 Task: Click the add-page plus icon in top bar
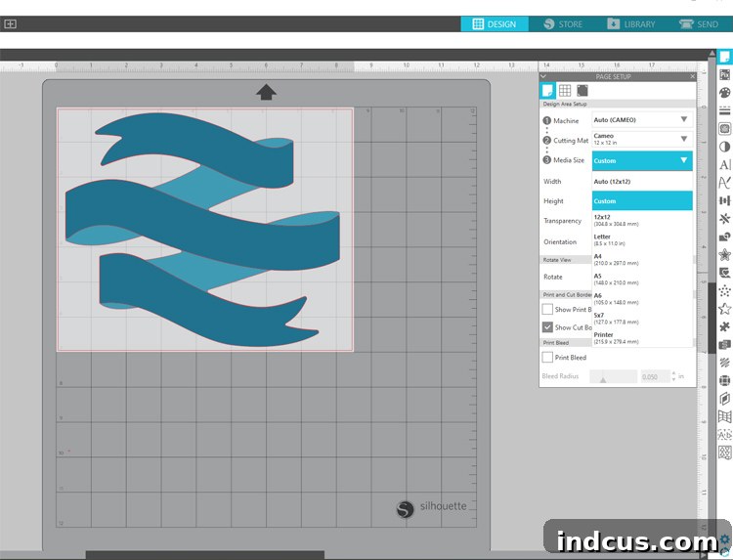11,23
